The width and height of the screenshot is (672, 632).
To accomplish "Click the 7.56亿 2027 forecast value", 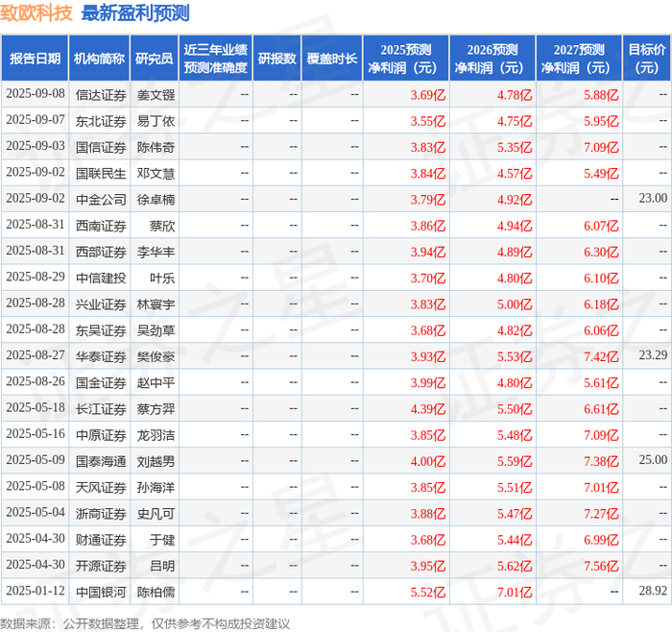I will pos(601,566).
